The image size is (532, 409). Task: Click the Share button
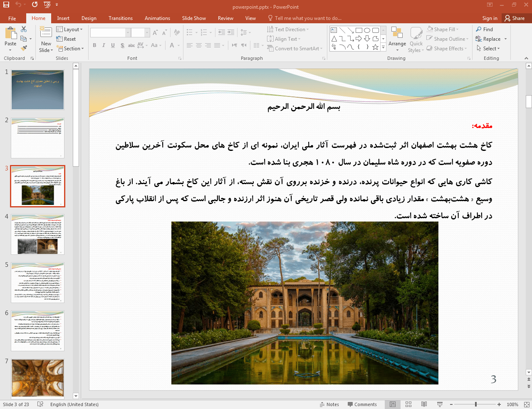(x=515, y=18)
